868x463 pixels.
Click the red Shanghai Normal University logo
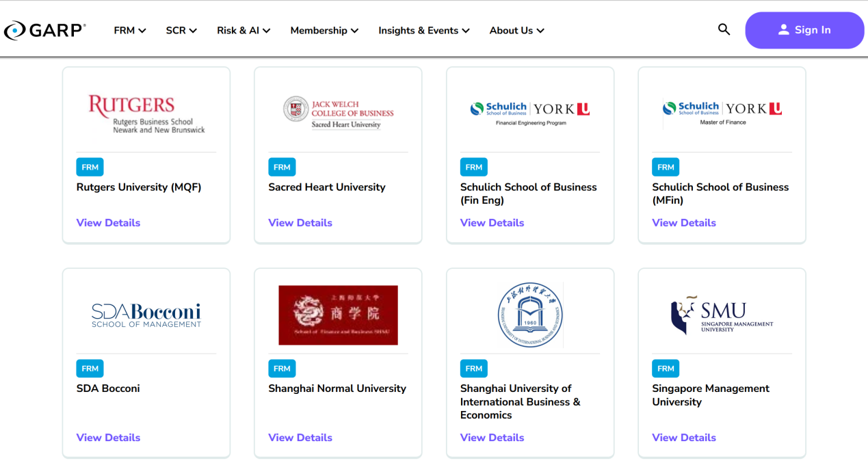click(338, 315)
